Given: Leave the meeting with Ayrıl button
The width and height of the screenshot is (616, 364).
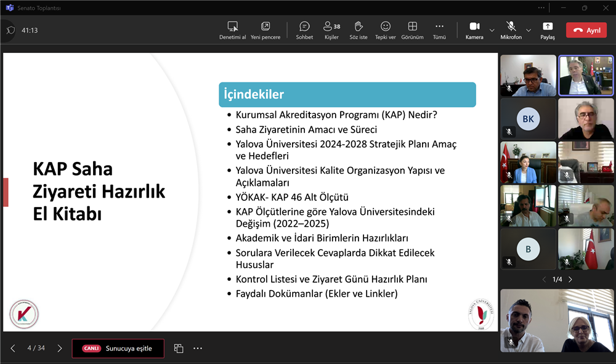Looking at the screenshot, I should point(586,30).
